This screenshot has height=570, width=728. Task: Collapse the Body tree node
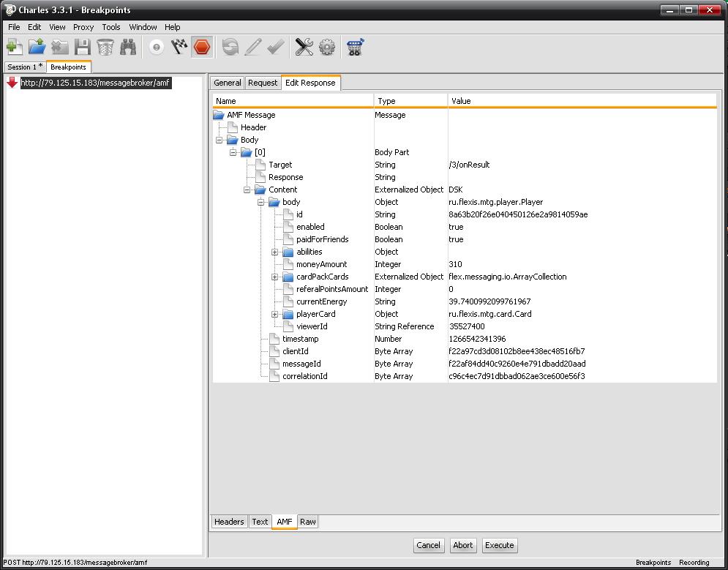pyautogui.click(x=219, y=140)
